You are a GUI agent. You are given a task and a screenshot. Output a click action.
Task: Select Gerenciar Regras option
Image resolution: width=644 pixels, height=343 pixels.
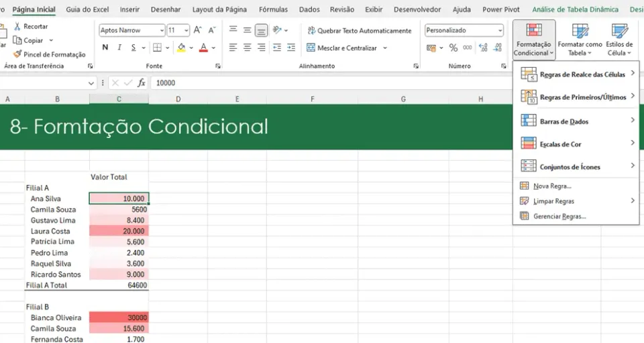tap(576, 216)
